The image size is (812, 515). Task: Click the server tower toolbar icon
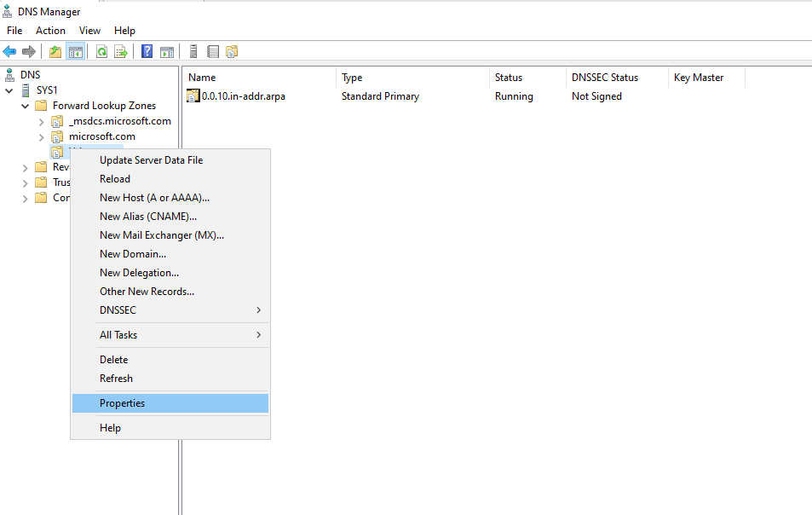193,52
